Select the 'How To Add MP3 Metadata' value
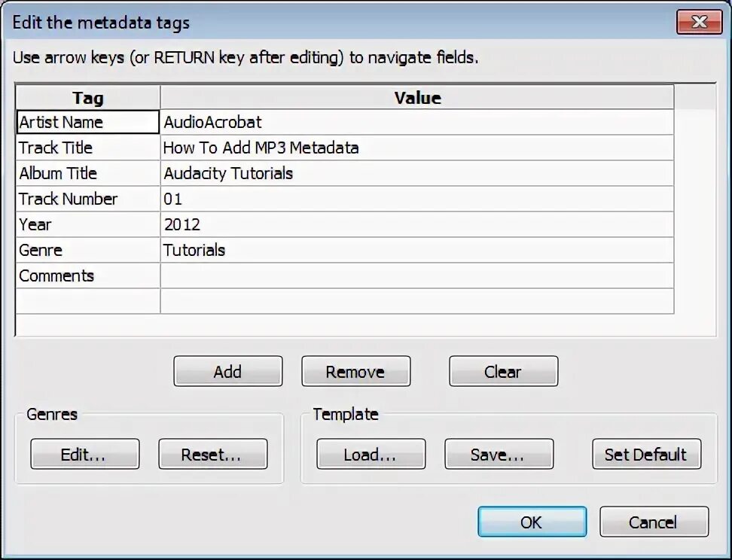This screenshot has height=560, width=732. 417,148
